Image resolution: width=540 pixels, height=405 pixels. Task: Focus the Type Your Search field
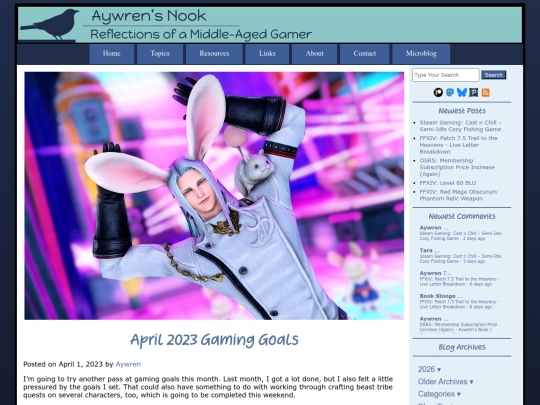point(446,75)
